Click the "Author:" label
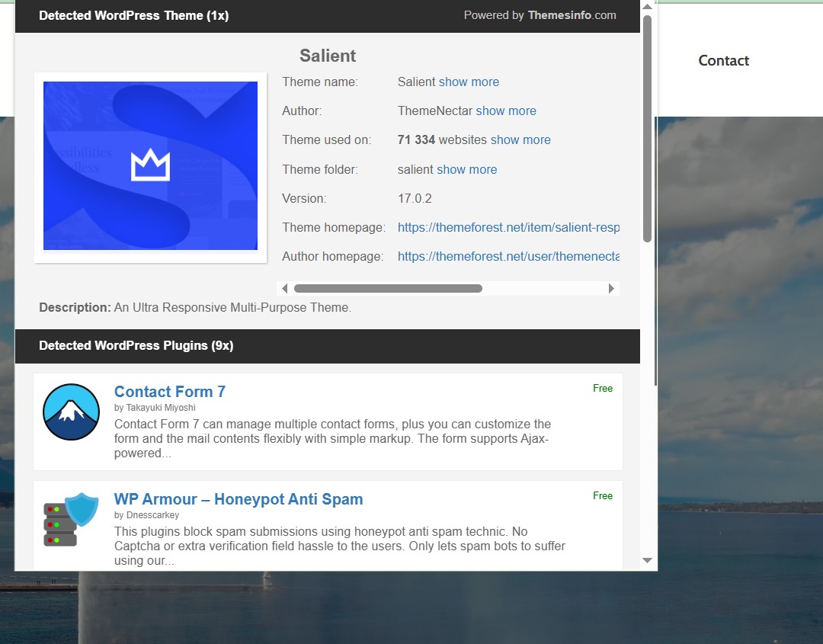Viewport: 823px width, 644px height. [302, 111]
